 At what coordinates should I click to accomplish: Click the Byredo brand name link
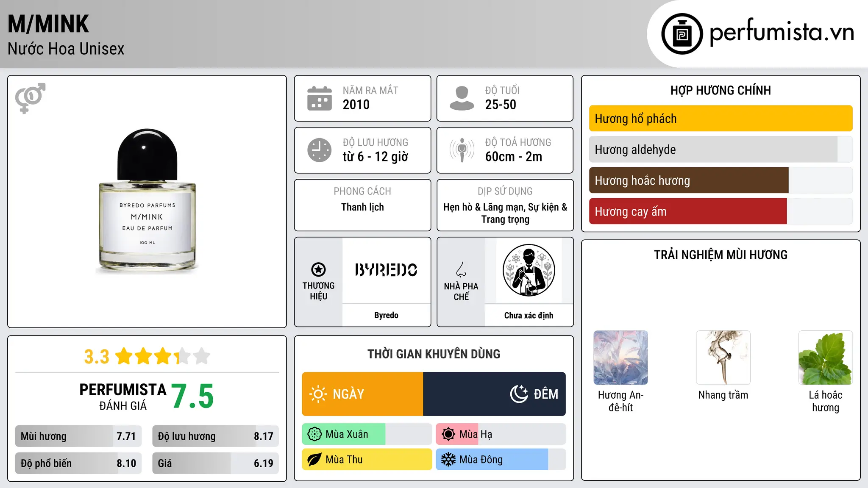pos(386,315)
